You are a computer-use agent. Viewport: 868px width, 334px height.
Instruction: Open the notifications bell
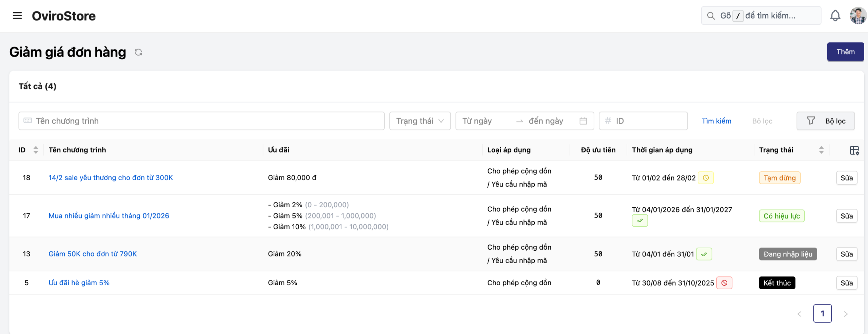coord(835,16)
